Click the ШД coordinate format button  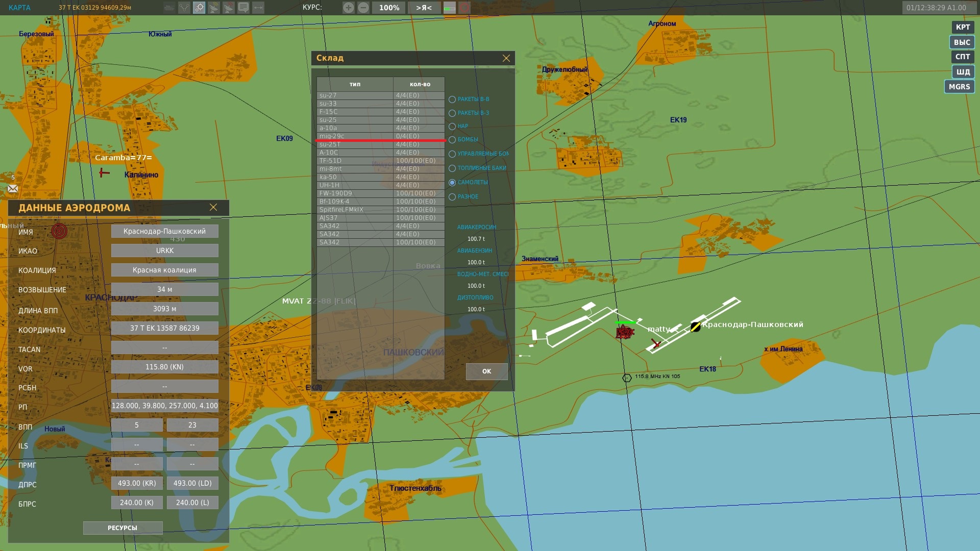click(x=963, y=72)
